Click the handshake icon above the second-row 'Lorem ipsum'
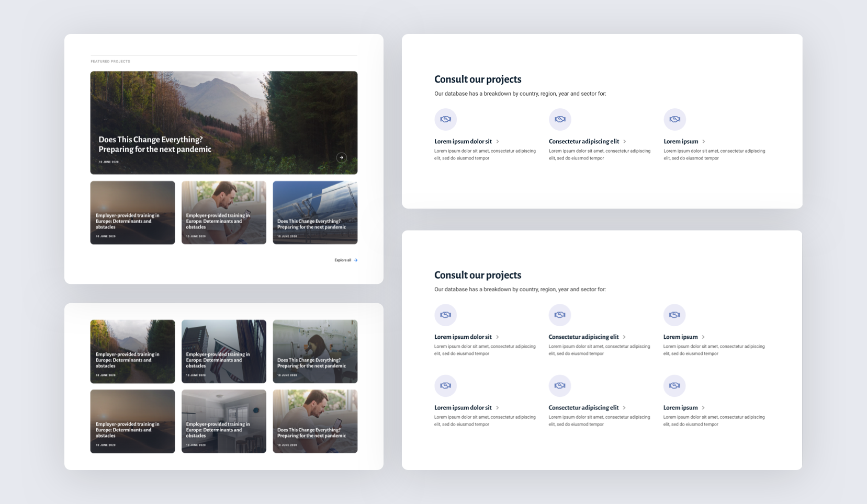Screen dimensions: 867x504 tap(674, 386)
